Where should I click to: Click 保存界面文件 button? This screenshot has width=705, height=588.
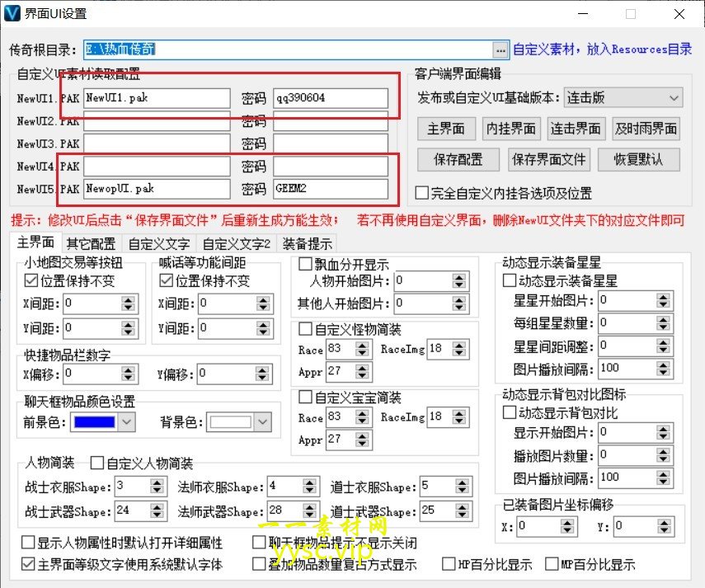click(548, 160)
